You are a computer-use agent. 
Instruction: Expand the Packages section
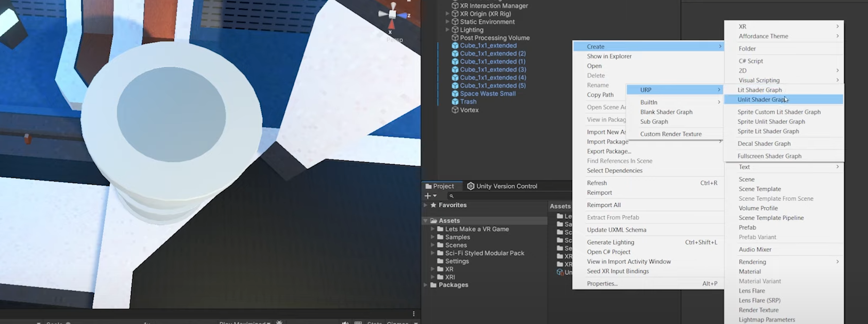425,285
